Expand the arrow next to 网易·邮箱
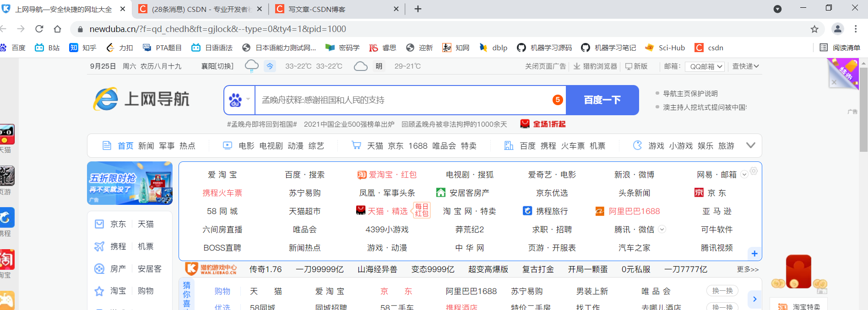 pos(744,174)
